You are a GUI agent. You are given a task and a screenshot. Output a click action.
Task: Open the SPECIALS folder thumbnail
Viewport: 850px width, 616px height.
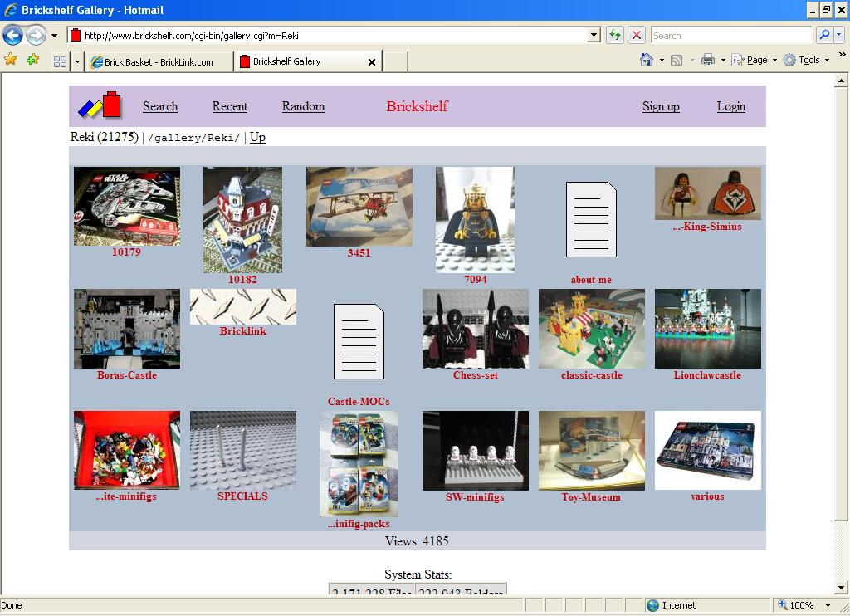243,450
